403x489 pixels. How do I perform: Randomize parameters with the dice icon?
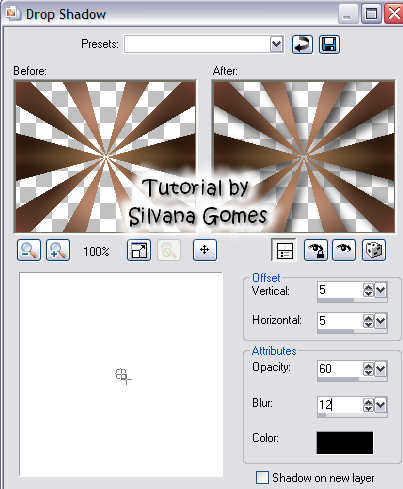coord(374,250)
